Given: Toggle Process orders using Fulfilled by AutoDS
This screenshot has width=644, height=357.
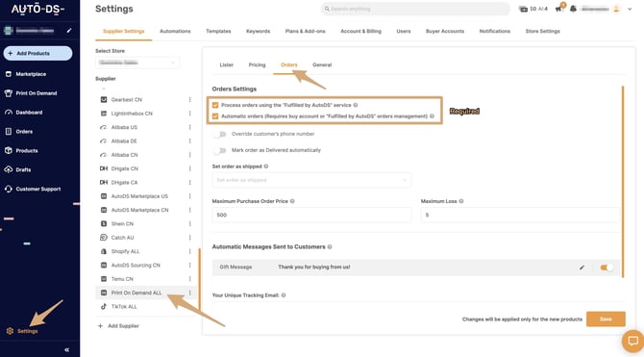Looking at the screenshot, I should [215, 105].
